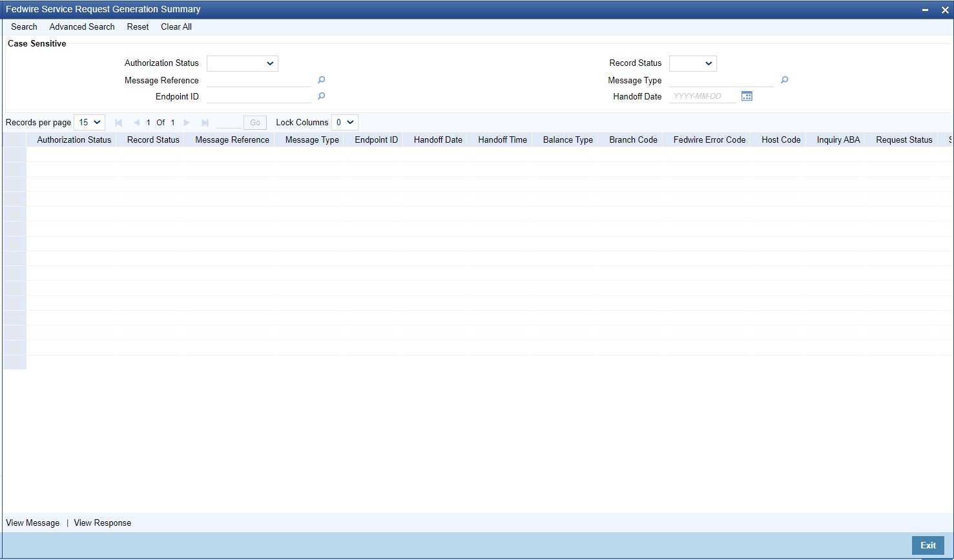Image resolution: width=954 pixels, height=560 pixels.
Task: Open the Handoff Date calendar picker
Action: point(747,96)
